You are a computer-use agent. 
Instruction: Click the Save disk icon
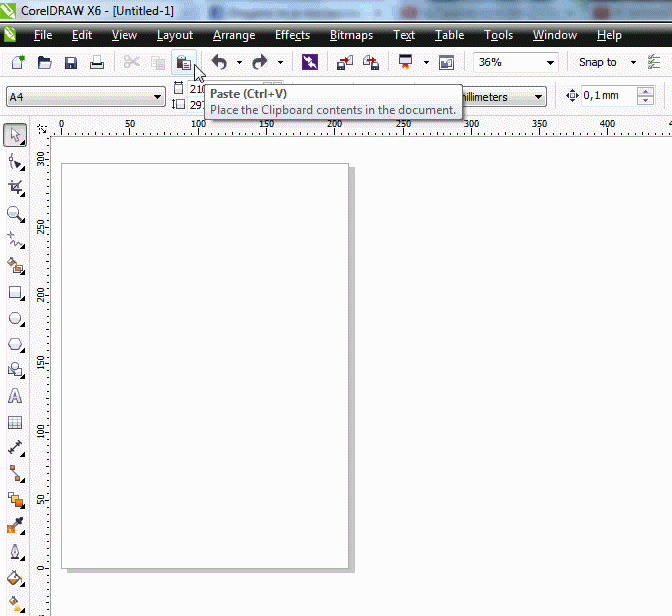(71, 62)
